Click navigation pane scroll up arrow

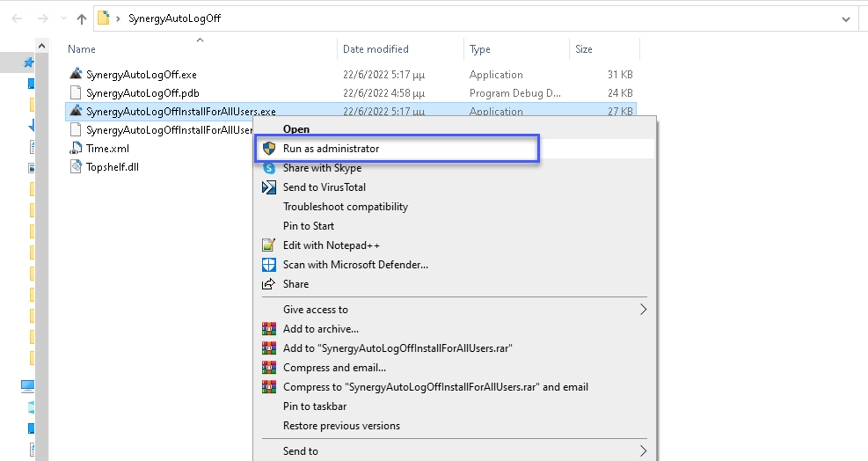point(41,46)
